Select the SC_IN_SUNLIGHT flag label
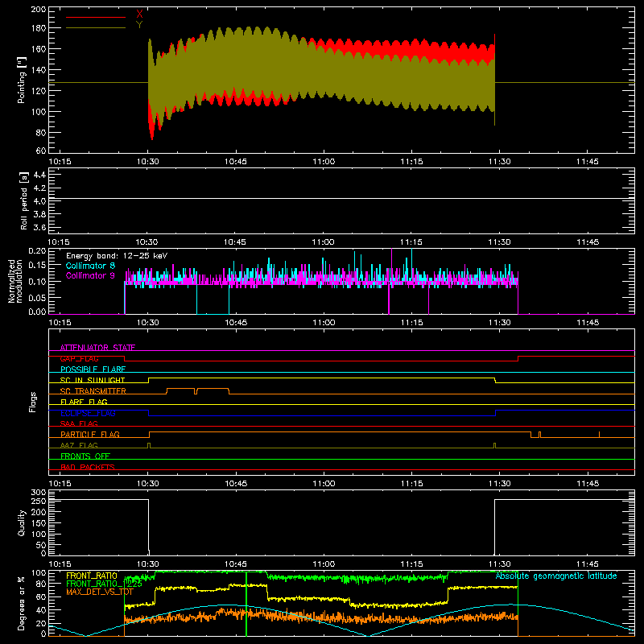 tap(93, 380)
